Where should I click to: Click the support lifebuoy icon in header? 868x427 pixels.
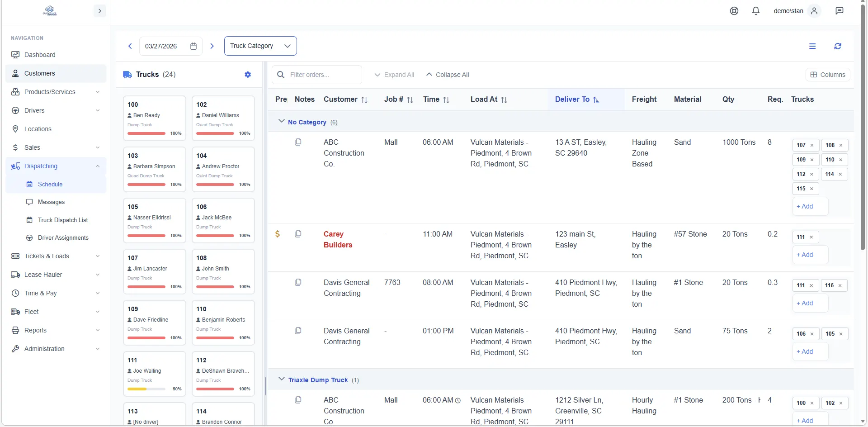(x=734, y=10)
